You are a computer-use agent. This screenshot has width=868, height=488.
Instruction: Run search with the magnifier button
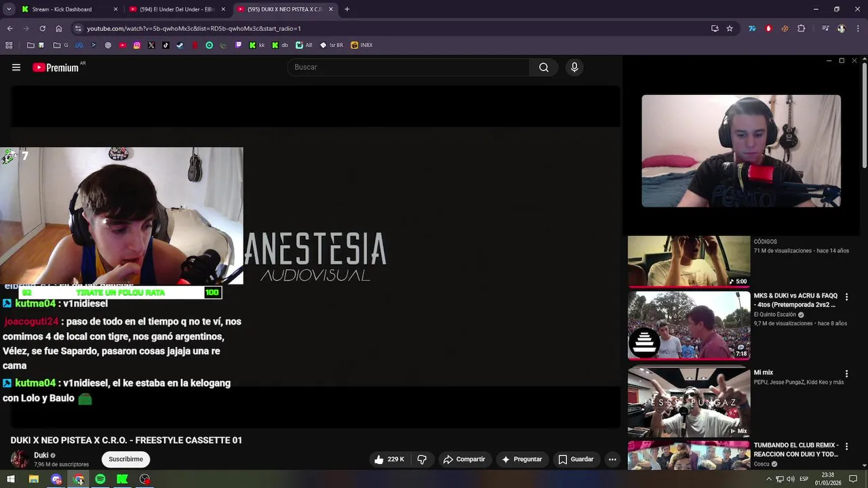coord(544,67)
